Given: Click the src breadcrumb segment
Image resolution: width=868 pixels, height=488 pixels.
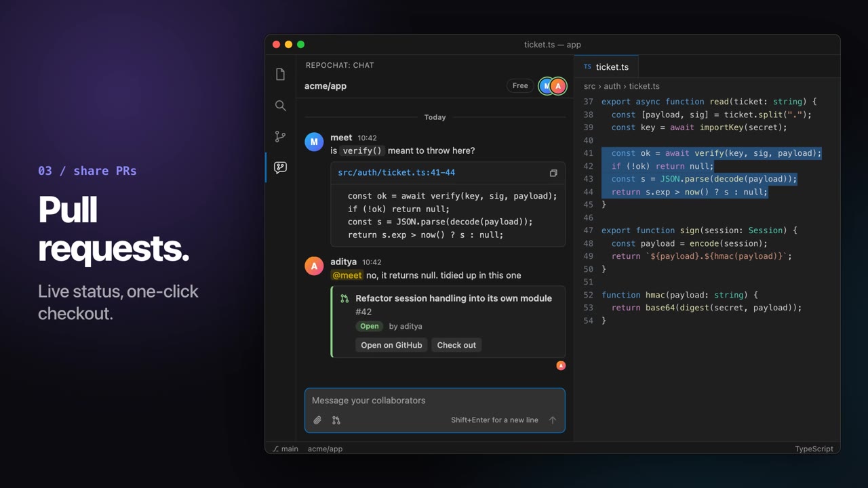Looking at the screenshot, I should [589, 87].
